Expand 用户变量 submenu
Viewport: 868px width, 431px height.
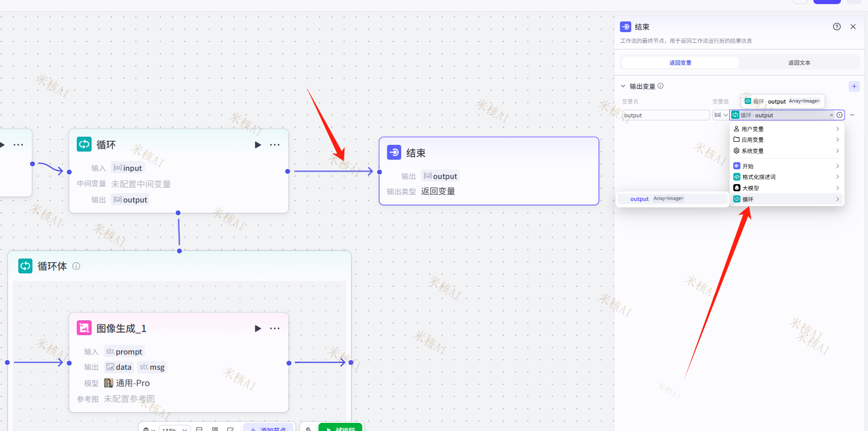coord(787,129)
